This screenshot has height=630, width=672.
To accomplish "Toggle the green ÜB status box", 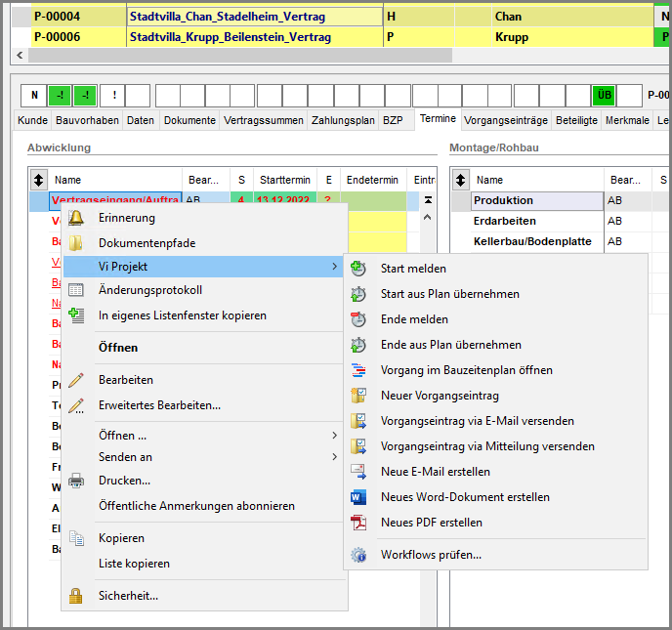I will click(x=604, y=95).
